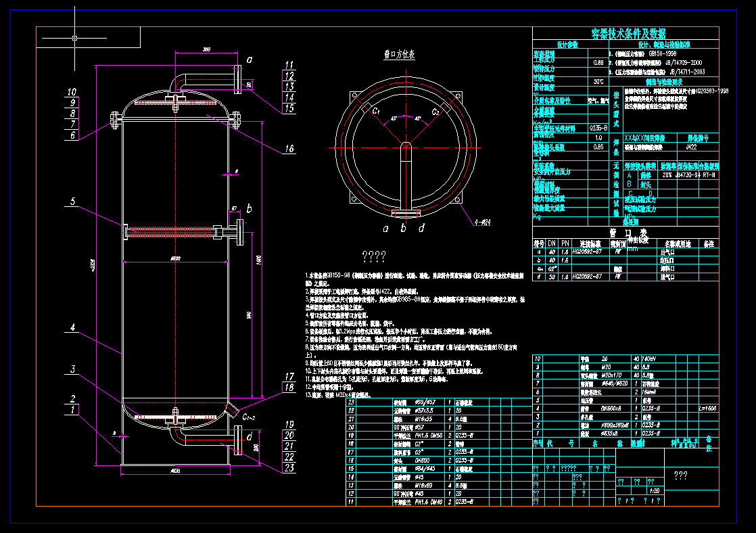
Task: Click balloon 5 pointing to the internal plate
Action: point(72,200)
